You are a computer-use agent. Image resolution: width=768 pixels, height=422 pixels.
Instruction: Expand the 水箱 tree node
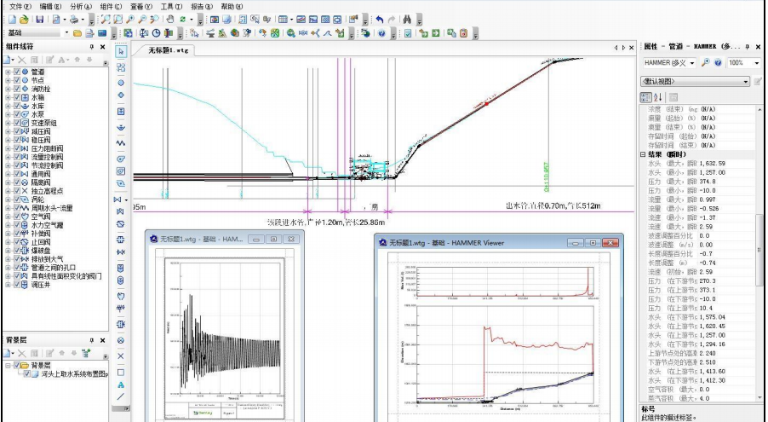coord(8,97)
